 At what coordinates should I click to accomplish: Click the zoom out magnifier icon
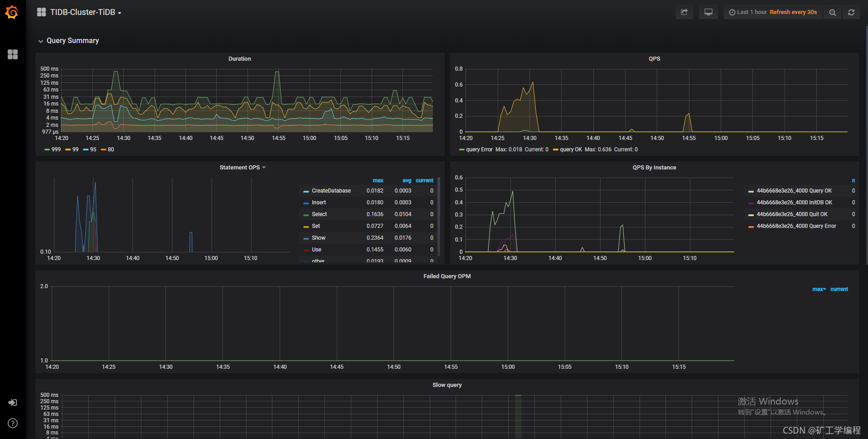[x=833, y=12]
